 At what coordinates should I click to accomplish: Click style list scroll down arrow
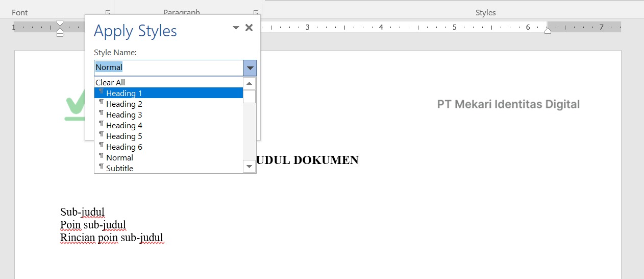[250, 167]
